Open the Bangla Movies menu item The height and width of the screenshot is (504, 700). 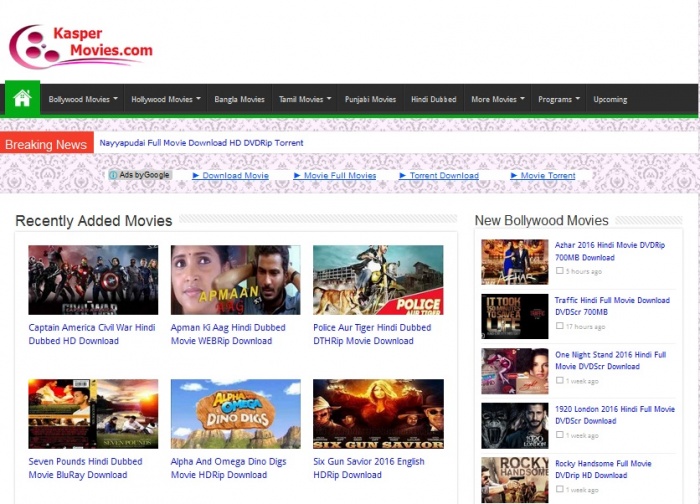(240, 99)
